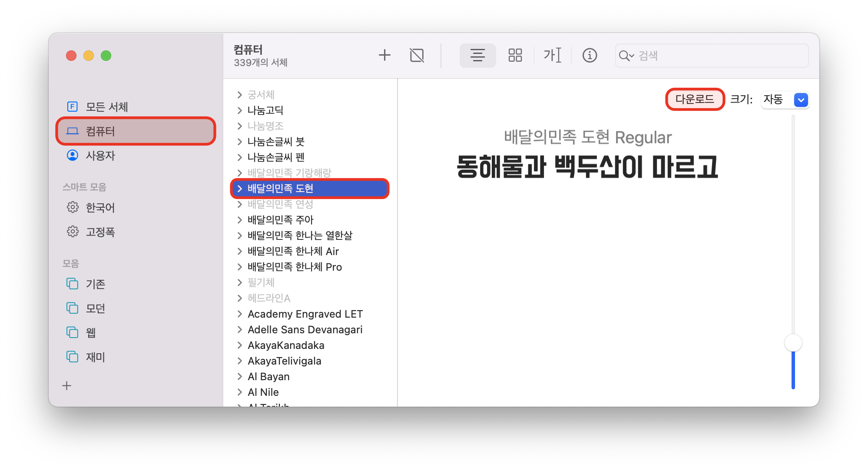This screenshot has height=471, width=868.
Task: Open the 사용자 fonts section
Action: [x=100, y=156]
